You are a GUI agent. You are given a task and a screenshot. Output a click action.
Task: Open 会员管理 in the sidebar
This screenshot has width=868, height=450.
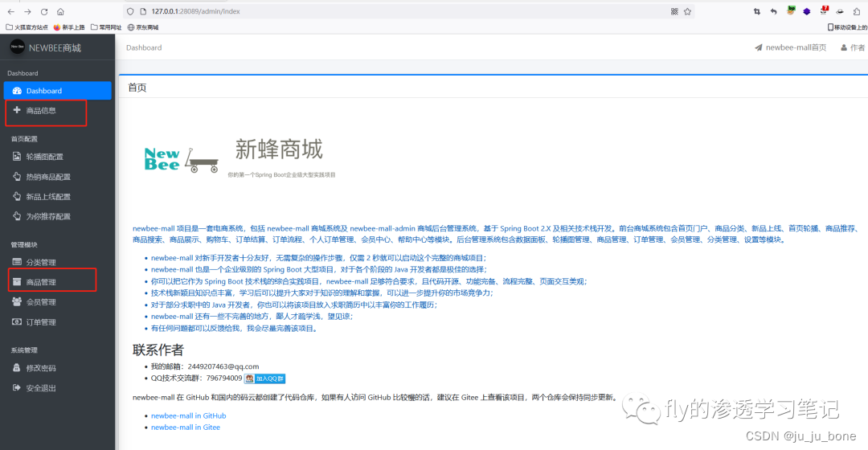41,302
